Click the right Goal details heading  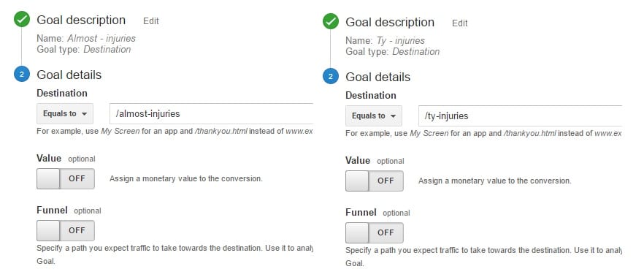point(378,77)
